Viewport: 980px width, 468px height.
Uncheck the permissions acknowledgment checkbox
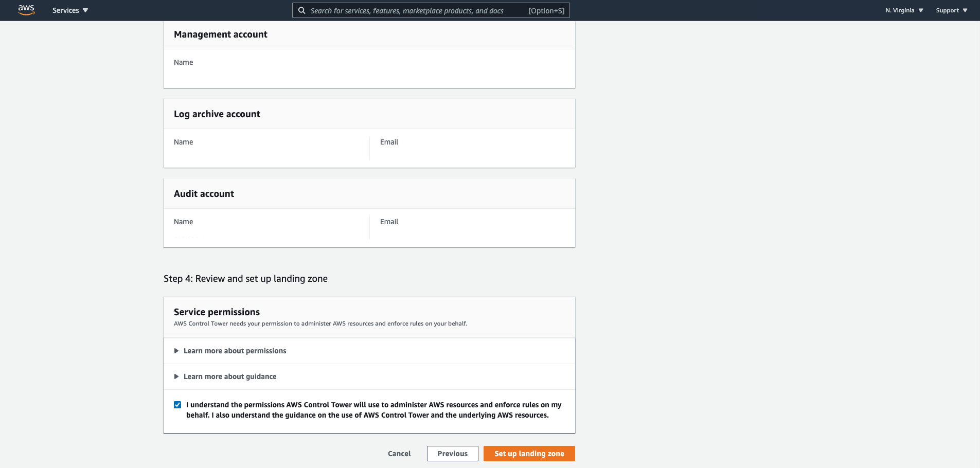click(177, 405)
